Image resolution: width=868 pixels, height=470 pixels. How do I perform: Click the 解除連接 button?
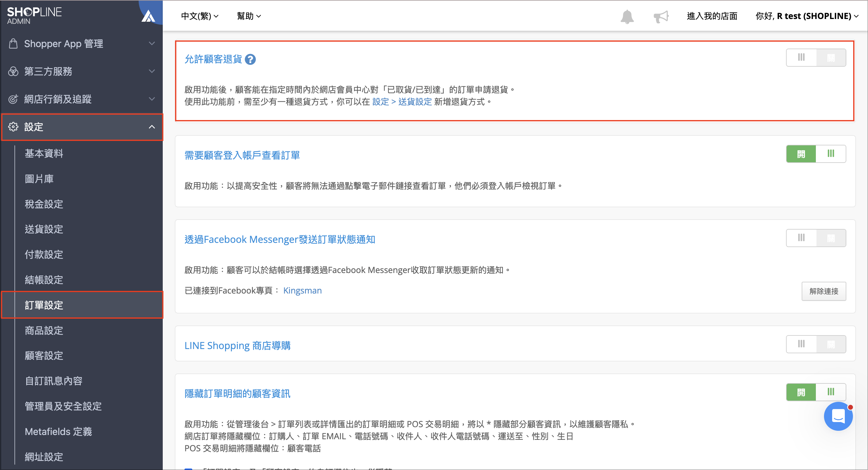click(823, 291)
